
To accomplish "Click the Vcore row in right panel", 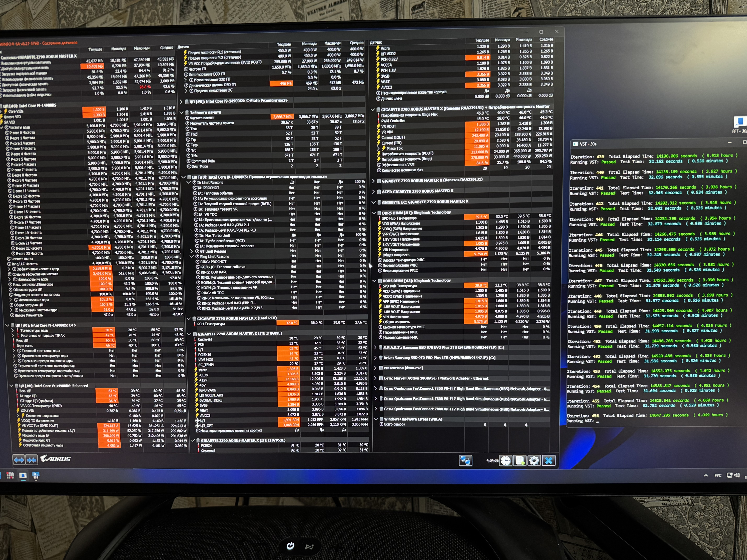I will click(385, 48).
